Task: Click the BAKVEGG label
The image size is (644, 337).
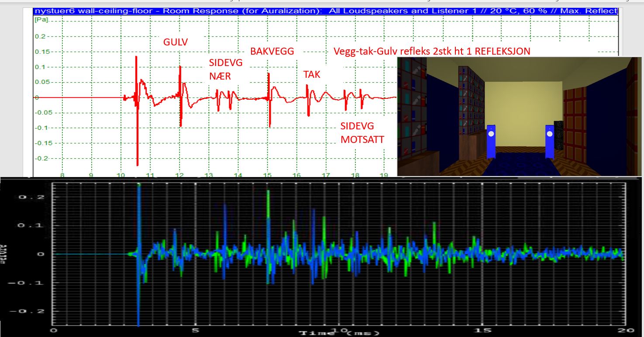Action: (x=272, y=51)
